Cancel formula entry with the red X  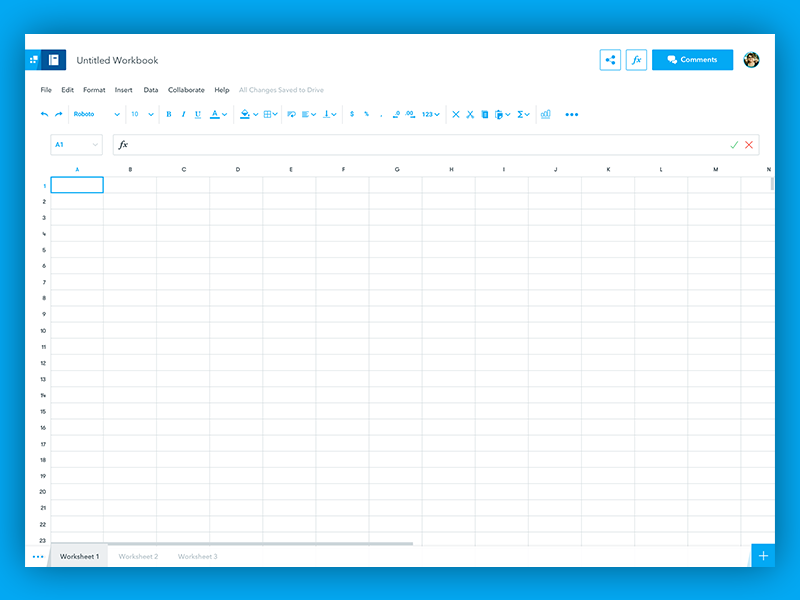tap(749, 144)
